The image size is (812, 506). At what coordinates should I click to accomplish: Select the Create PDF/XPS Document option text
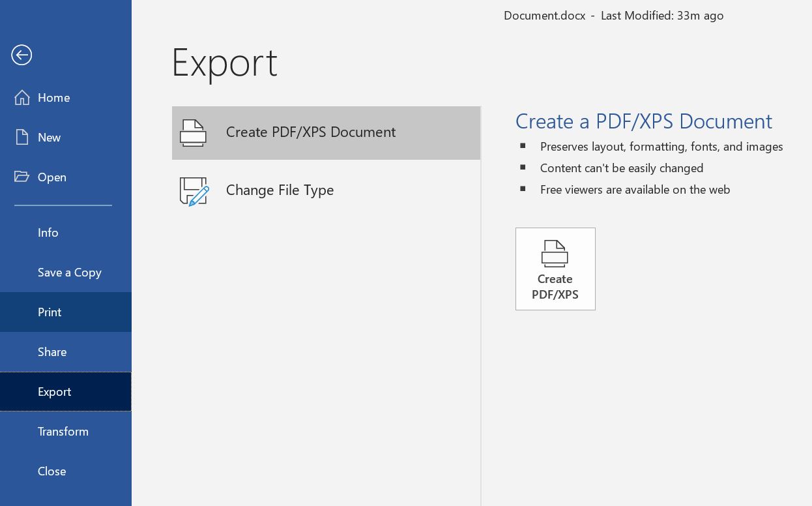click(x=310, y=132)
